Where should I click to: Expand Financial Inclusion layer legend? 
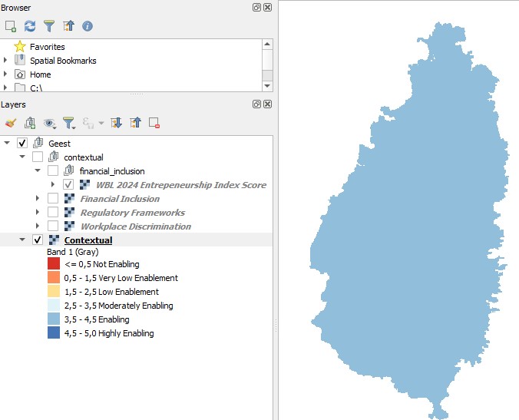coord(38,198)
